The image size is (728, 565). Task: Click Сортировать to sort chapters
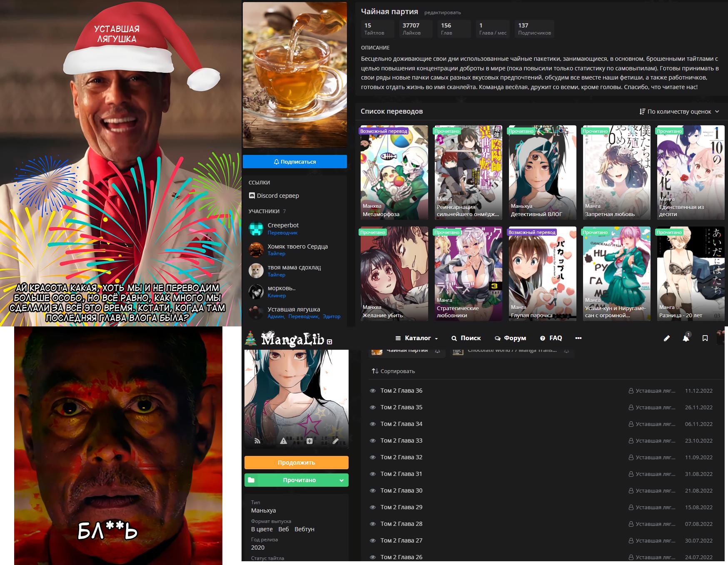pyautogui.click(x=393, y=371)
